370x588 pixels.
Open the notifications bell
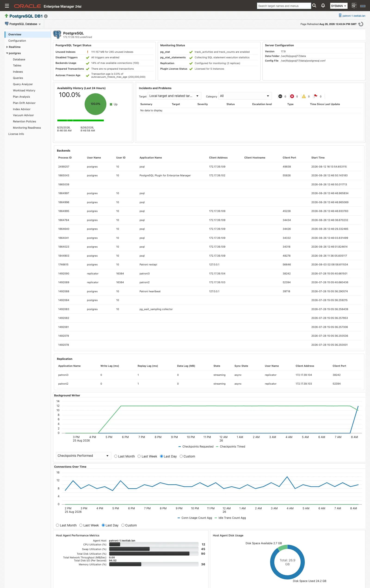323,6
